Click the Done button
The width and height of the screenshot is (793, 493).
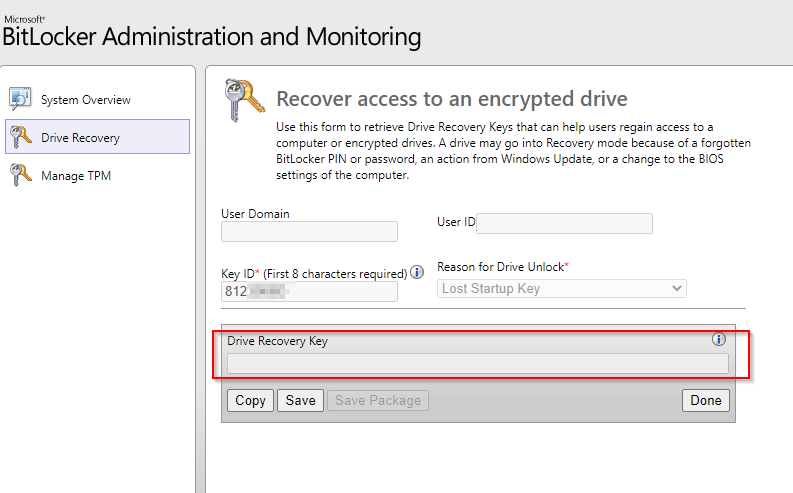(706, 400)
